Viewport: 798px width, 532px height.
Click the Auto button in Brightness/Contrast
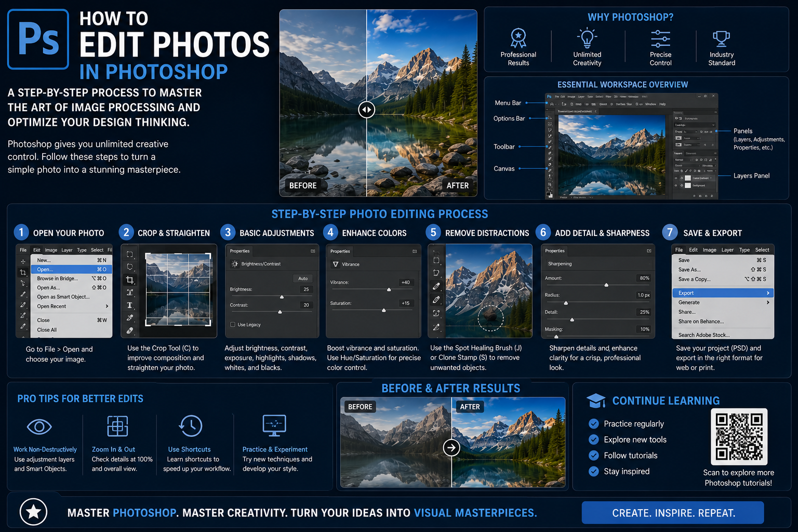(303, 278)
